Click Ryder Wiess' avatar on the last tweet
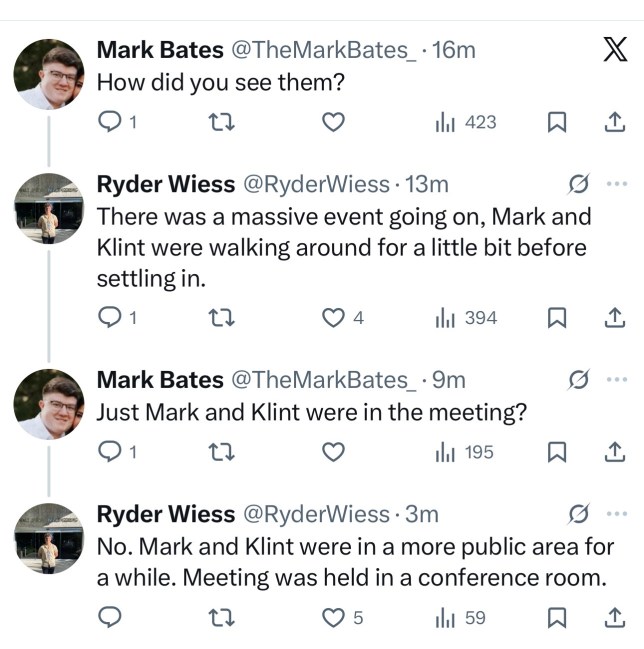 click(x=48, y=538)
